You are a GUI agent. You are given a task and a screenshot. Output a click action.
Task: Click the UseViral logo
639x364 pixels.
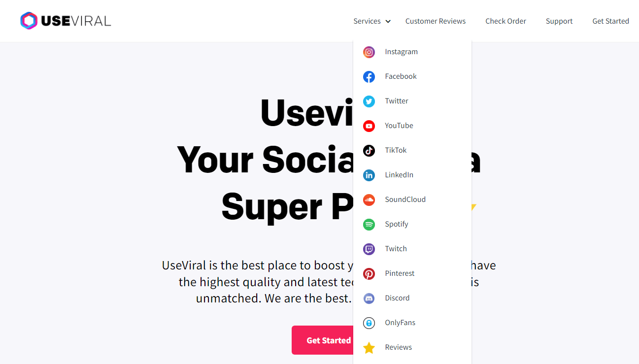(66, 21)
